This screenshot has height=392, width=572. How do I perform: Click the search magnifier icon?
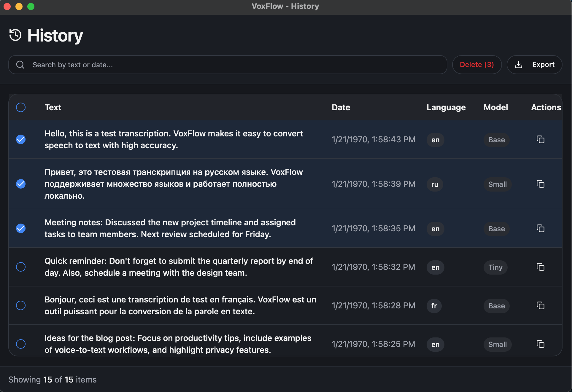click(x=20, y=65)
